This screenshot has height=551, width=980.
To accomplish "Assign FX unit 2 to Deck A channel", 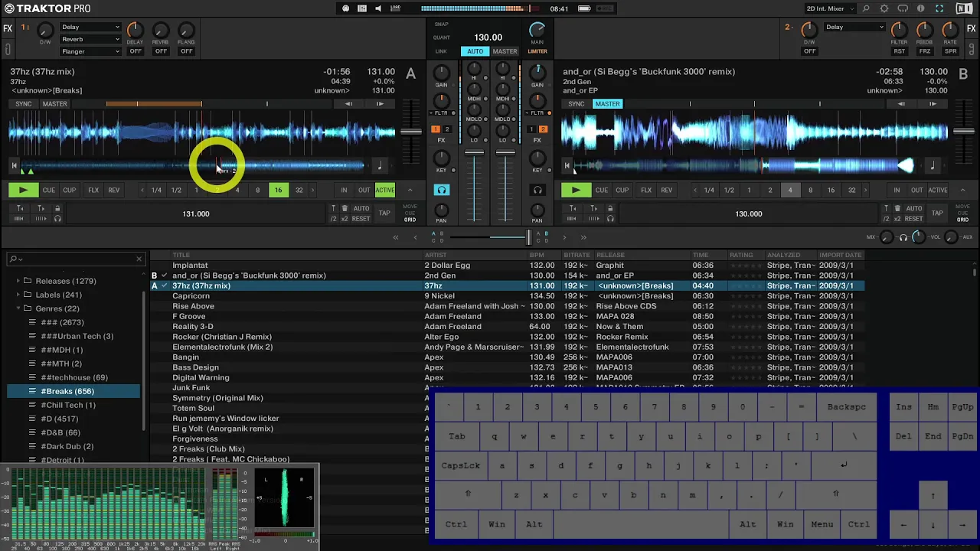I will pyautogui.click(x=447, y=129).
